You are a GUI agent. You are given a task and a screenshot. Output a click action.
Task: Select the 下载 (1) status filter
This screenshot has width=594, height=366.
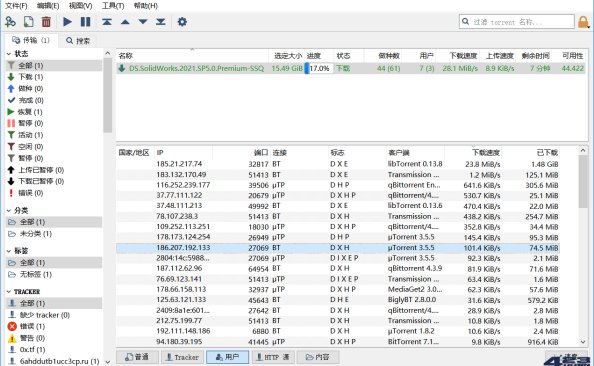tap(54, 77)
